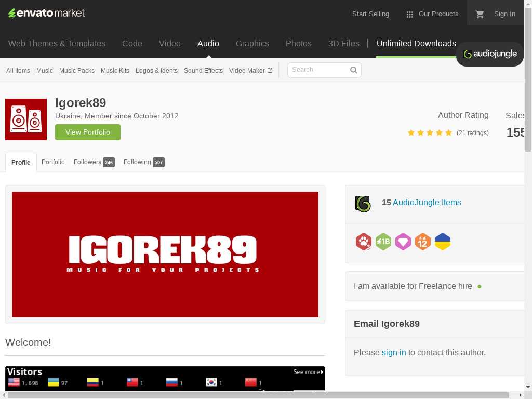Open Start Selling link

pyautogui.click(x=370, y=14)
